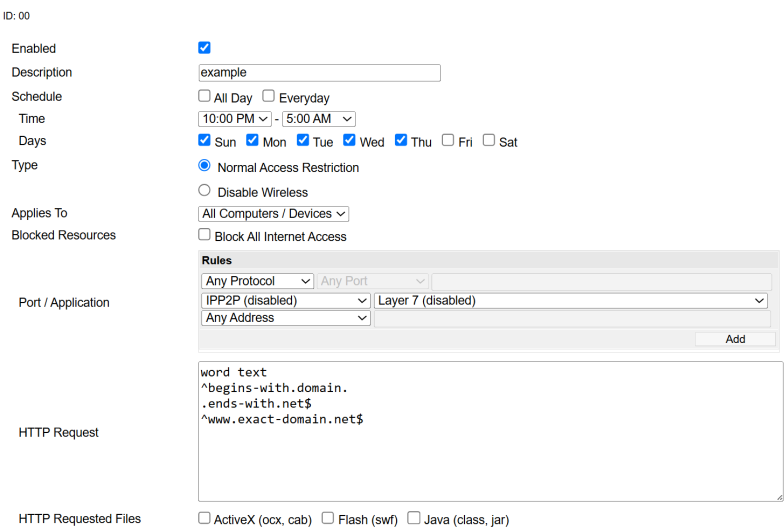The height and width of the screenshot is (529, 784).
Task: Check the Fri day checkbox
Action: click(448, 141)
